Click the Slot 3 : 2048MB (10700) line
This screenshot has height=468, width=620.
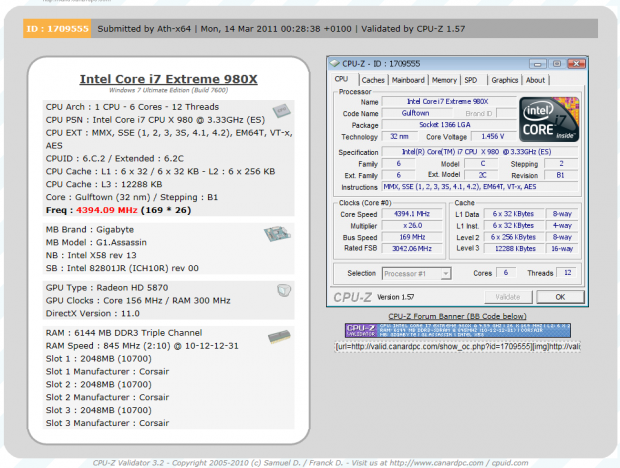[x=98, y=410]
